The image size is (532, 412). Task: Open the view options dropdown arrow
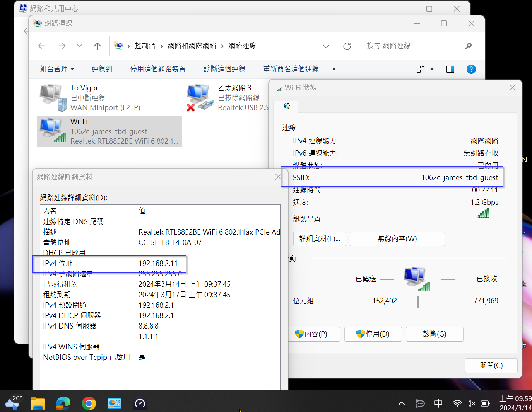coord(432,69)
